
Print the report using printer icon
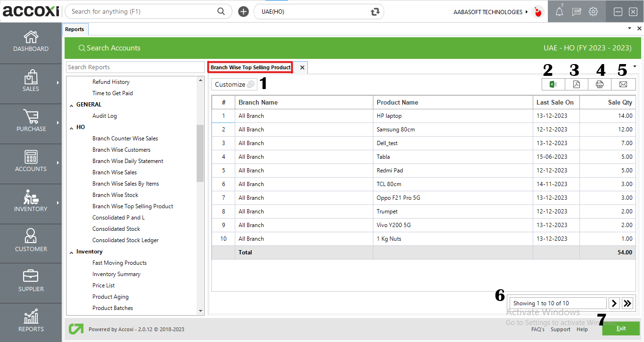point(599,84)
